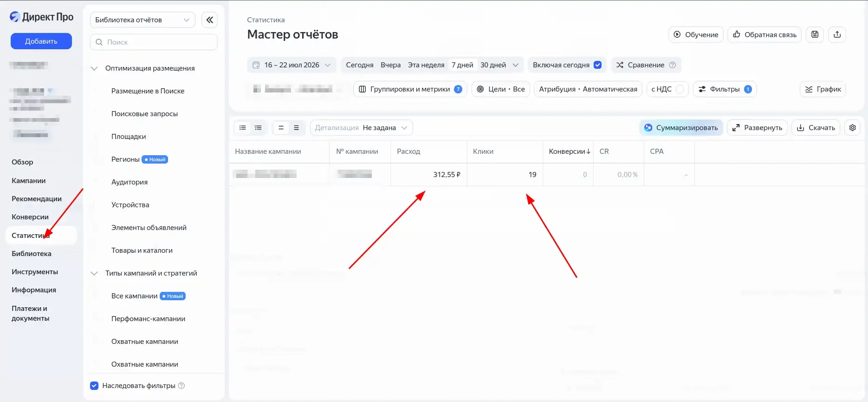Open the calendar date picker icon
868x402 pixels.
(x=256, y=65)
